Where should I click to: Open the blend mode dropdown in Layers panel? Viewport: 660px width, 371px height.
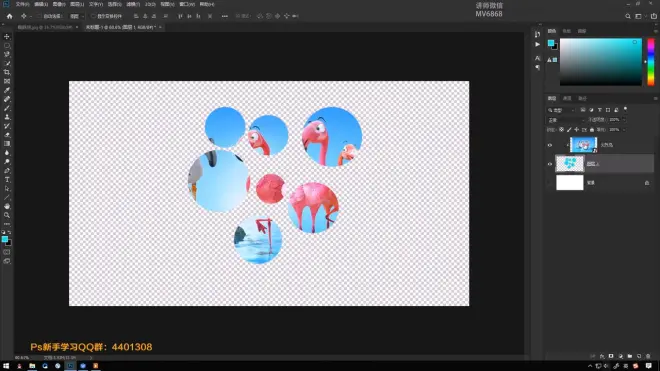[565, 120]
